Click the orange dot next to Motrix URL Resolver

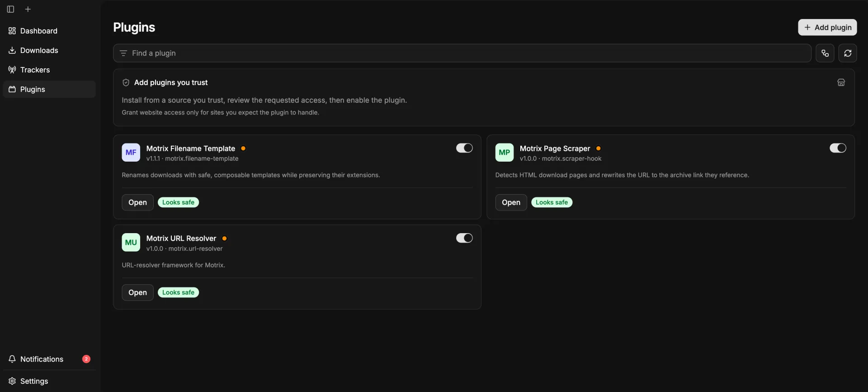click(225, 239)
